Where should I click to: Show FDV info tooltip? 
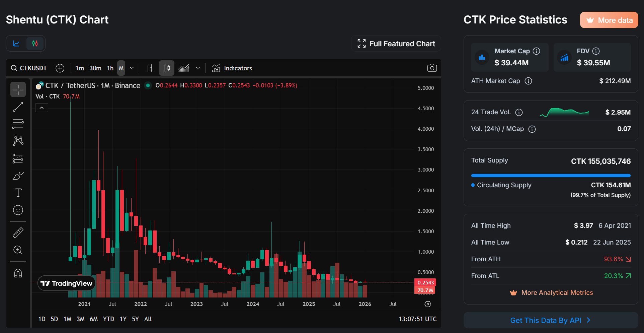tap(596, 51)
